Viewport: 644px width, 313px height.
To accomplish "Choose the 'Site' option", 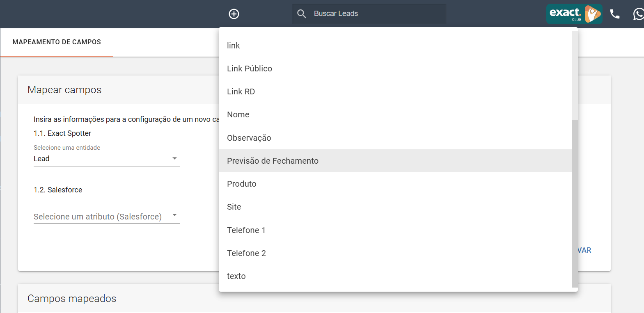I will pyautogui.click(x=395, y=207).
